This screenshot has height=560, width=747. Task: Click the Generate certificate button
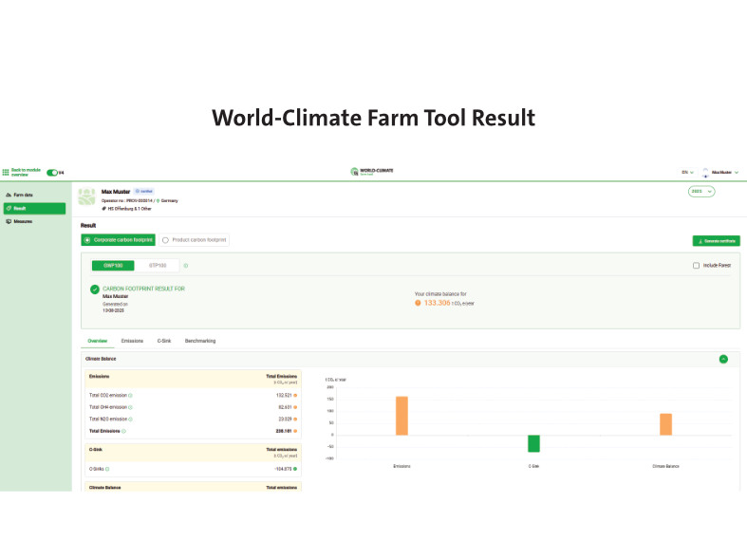pos(716,241)
